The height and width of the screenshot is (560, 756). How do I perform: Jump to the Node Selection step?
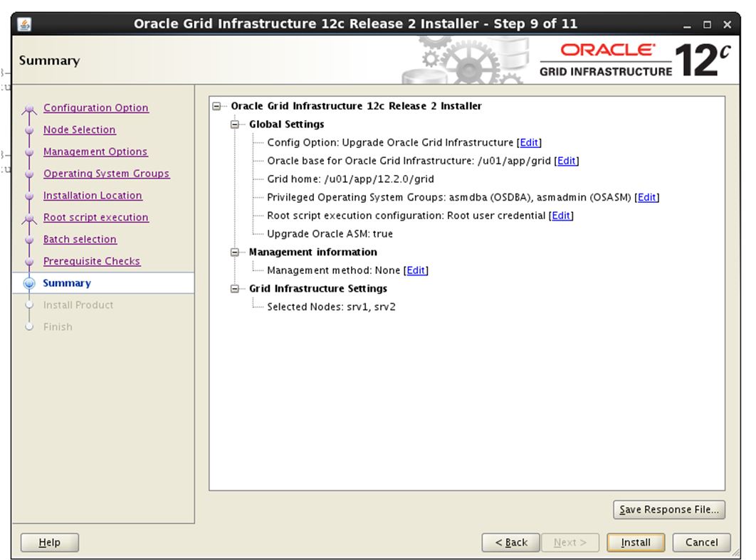(x=79, y=130)
